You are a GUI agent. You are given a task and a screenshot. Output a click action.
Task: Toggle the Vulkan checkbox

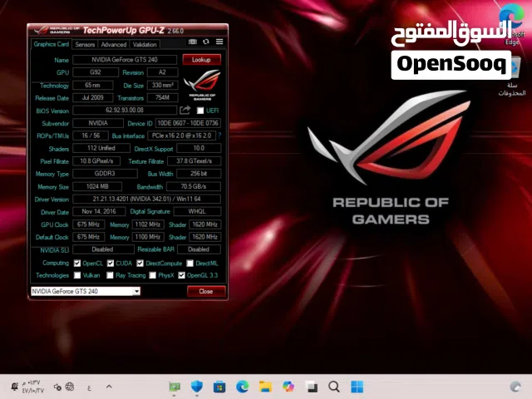coord(77,275)
